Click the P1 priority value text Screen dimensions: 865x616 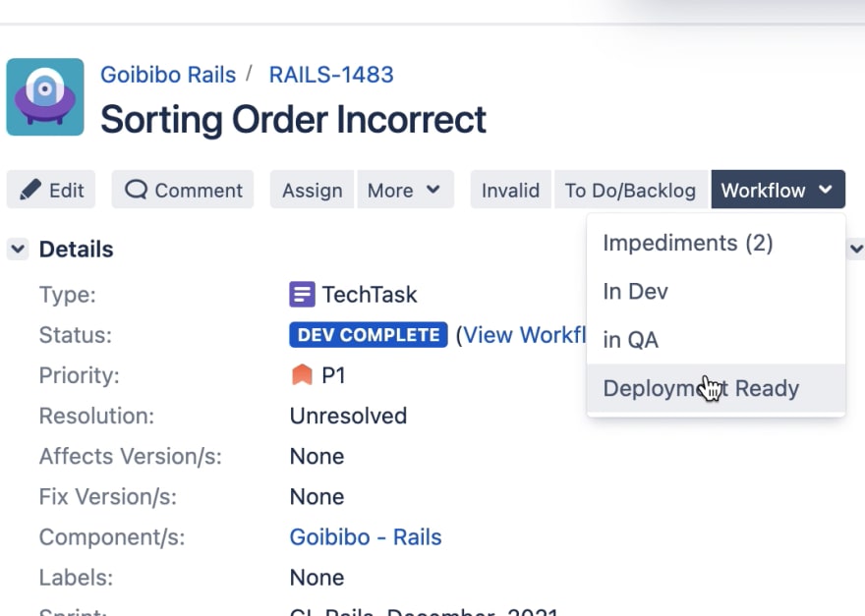(333, 375)
